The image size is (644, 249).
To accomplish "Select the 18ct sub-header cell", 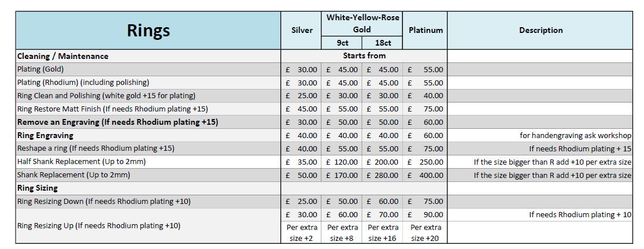I will [382, 43].
